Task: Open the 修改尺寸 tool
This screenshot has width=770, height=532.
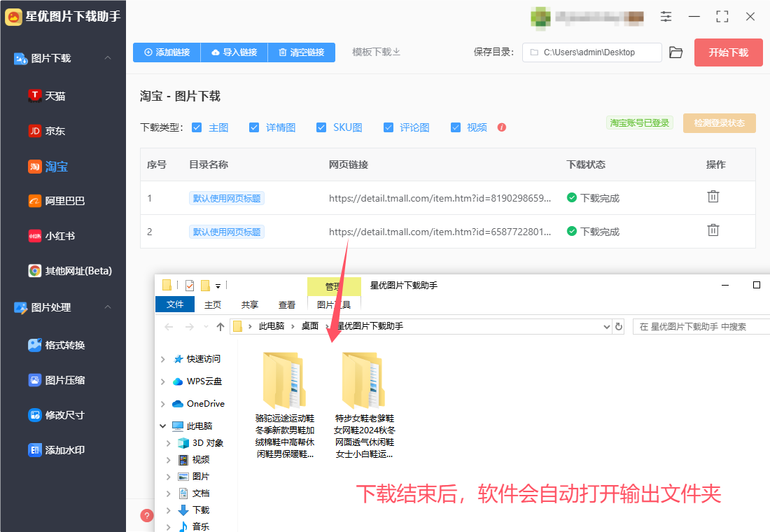Action: point(57,415)
